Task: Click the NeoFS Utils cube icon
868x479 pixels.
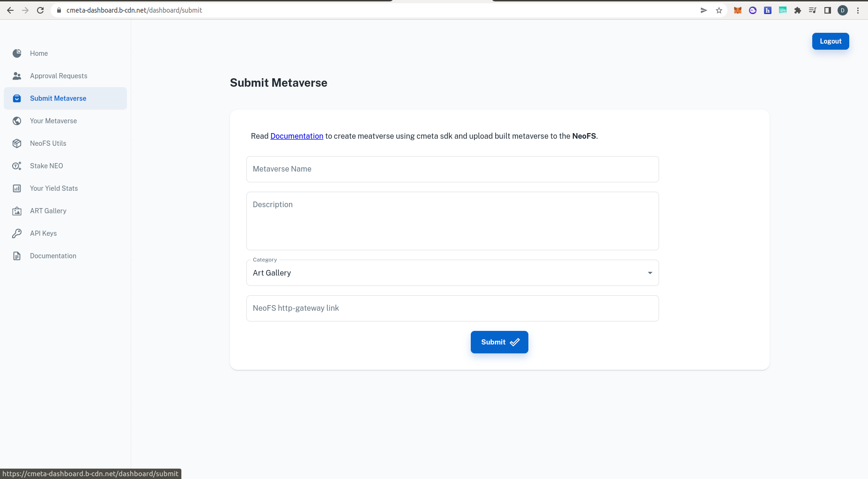Action: (x=17, y=143)
